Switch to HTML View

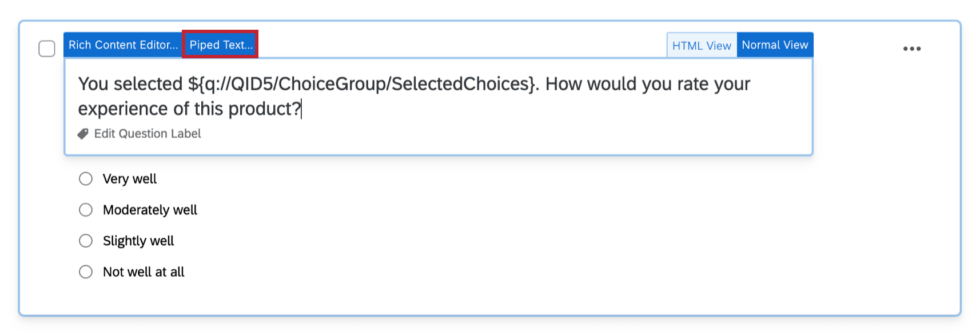tap(702, 45)
